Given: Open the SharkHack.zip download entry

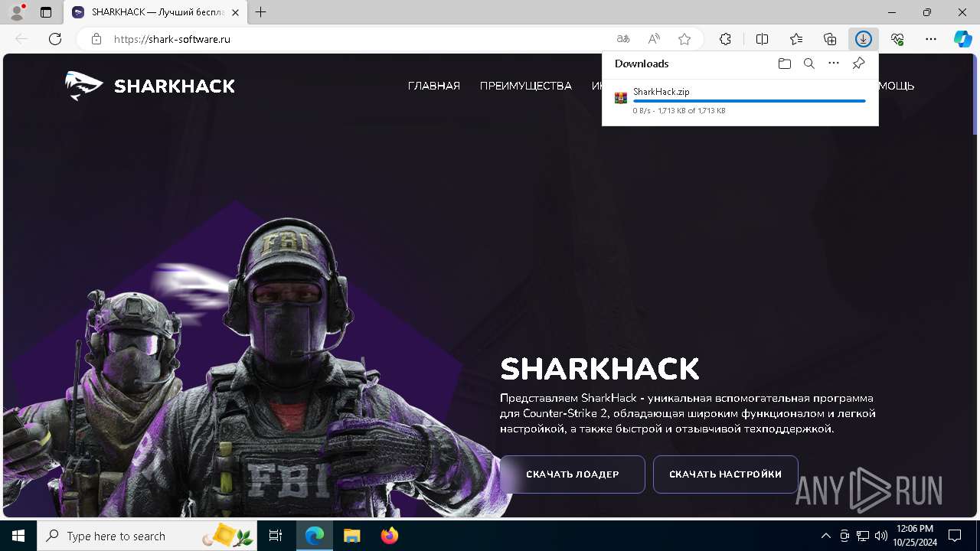Looking at the screenshot, I should 740,101.
